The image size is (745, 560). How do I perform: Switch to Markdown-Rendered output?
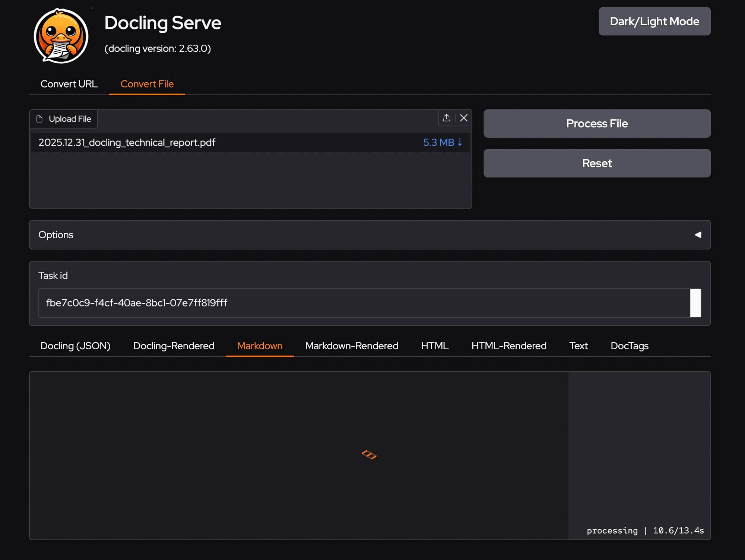click(x=351, y=346)
